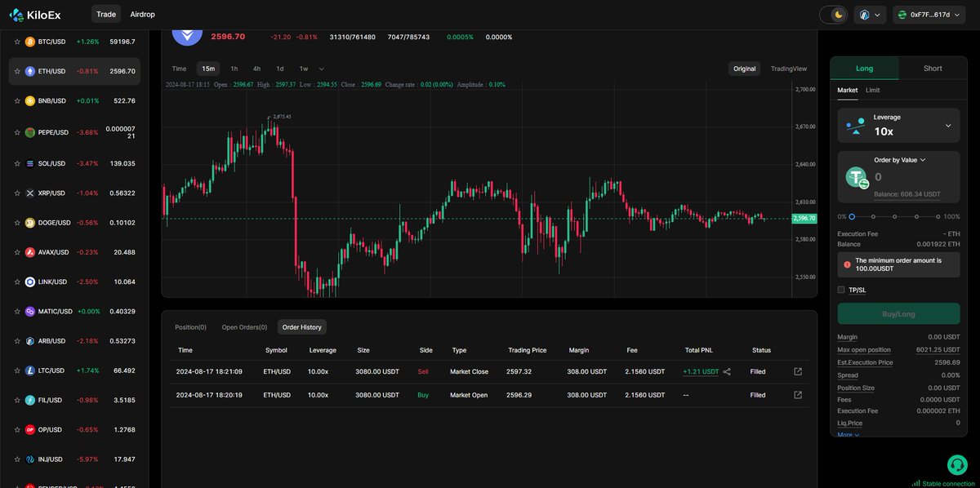Enable the TP/SL checkbox
The image size is (980, 488).
point(841,290)
